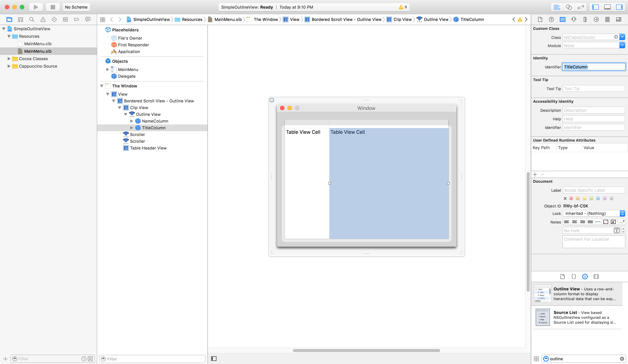Click the Run (play) button
Viewport: 628px width, 364px height.
[36, 7]
